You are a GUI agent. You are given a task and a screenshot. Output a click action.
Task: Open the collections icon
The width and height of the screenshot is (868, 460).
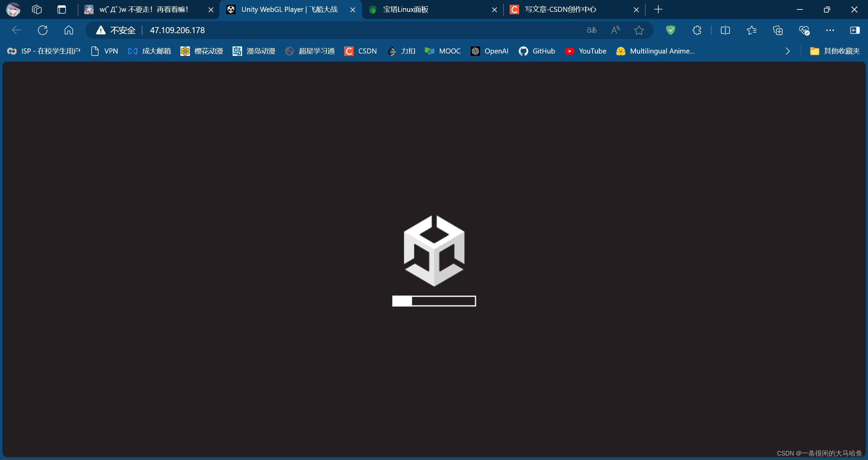pos(778,30)
